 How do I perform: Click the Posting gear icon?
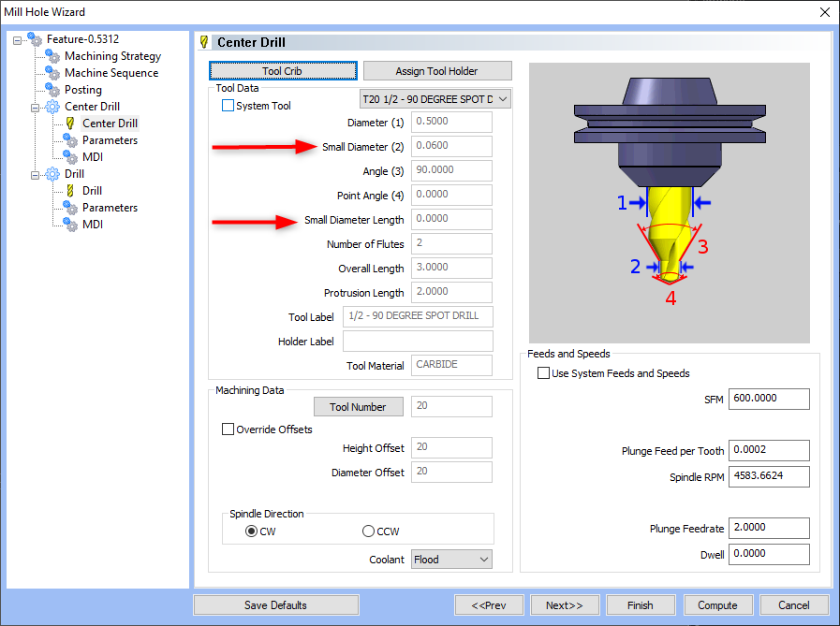[52, 90]
